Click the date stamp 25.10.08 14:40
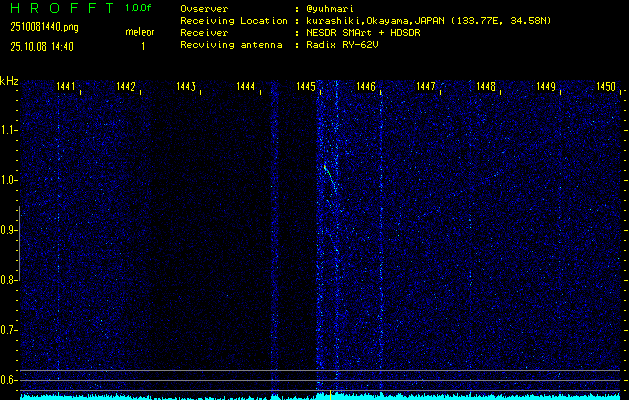The image size is (629, 400). pyautogui.click(x=42, y=47)
